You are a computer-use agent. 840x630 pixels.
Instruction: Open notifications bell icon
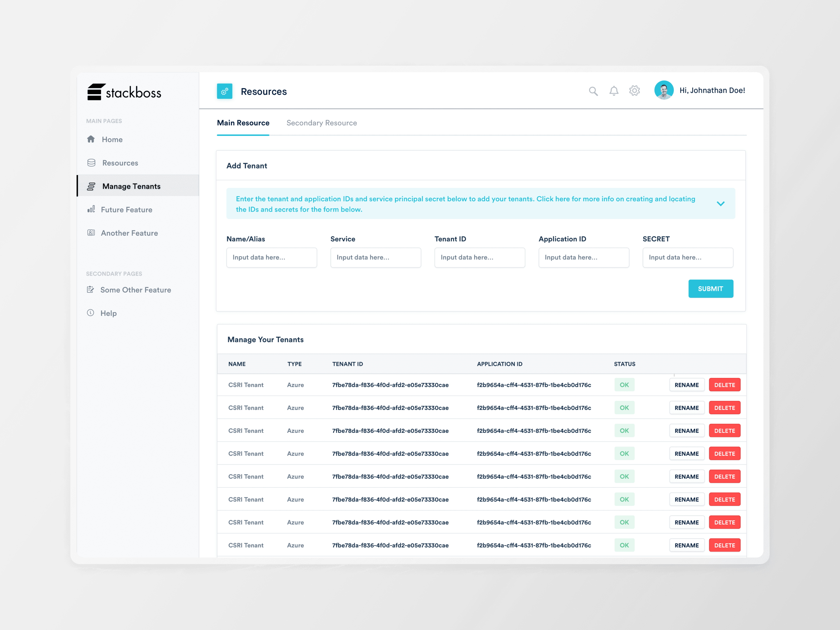[614, 91]
